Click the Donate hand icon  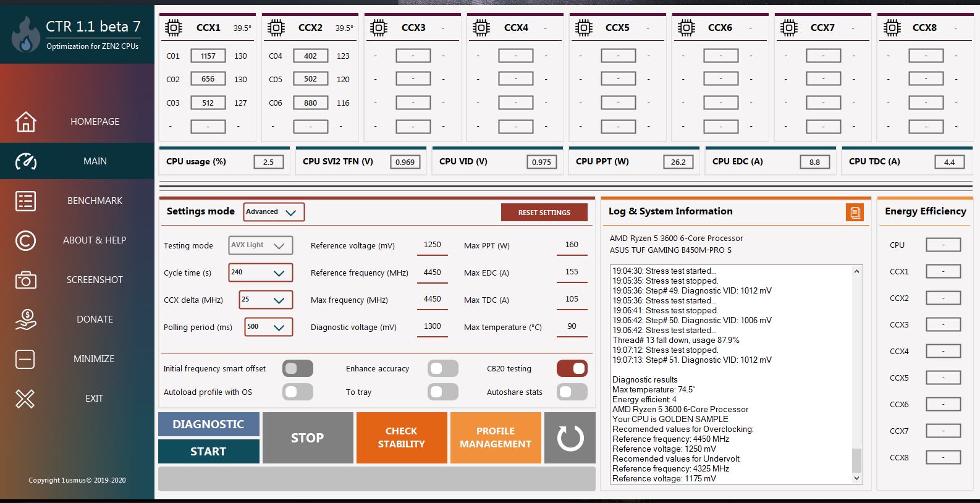tap(25, 319)
